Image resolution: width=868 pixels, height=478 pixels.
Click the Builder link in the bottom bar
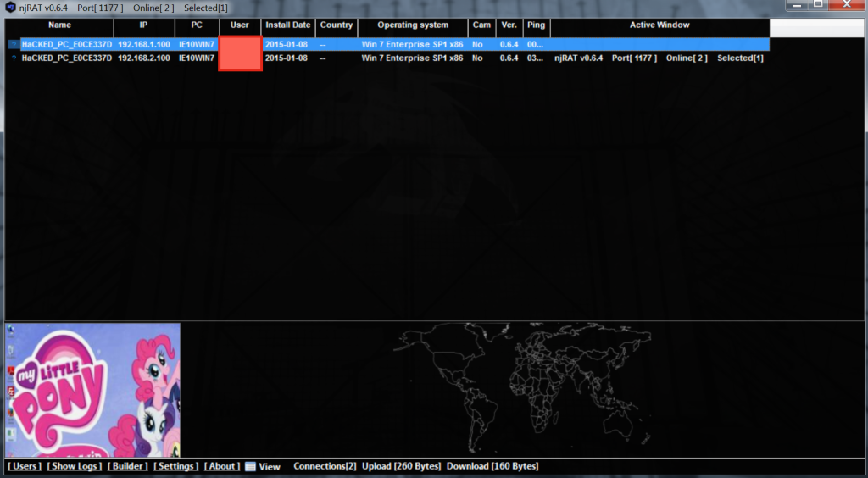click(x=128, y=466)
